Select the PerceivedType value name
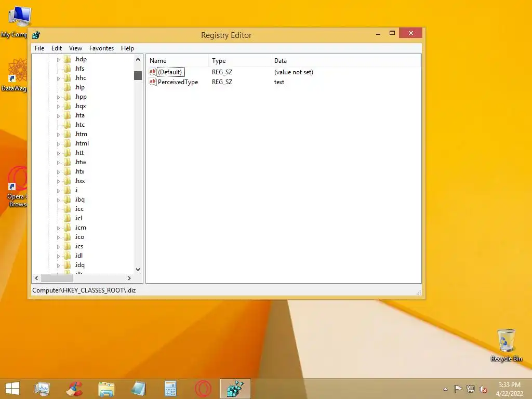 [178, 82]
